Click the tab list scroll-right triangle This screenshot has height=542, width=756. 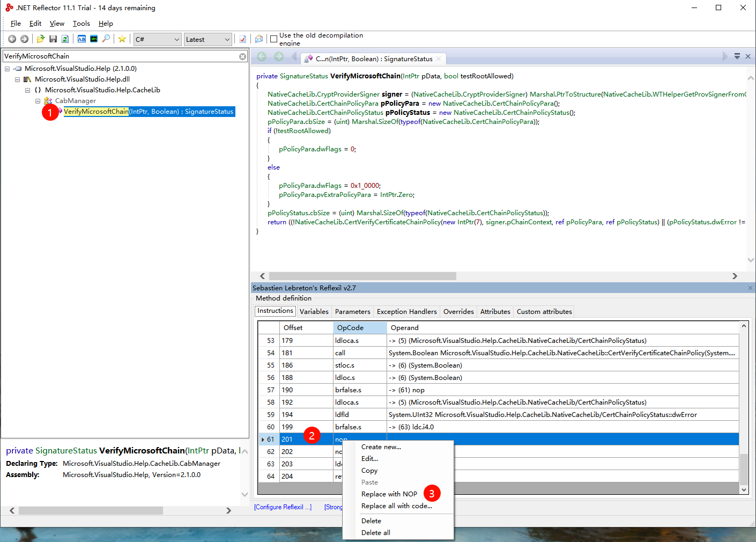[x=725, y=56]
